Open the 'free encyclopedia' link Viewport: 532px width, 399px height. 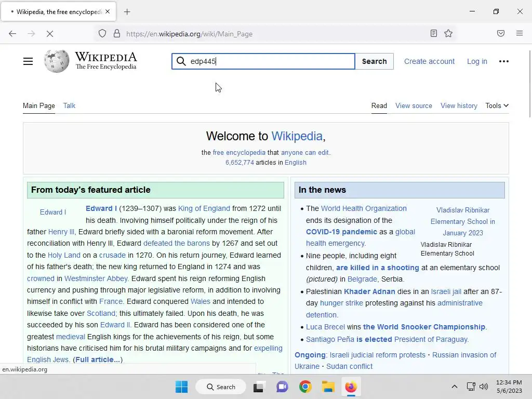(x=239, y=153)
